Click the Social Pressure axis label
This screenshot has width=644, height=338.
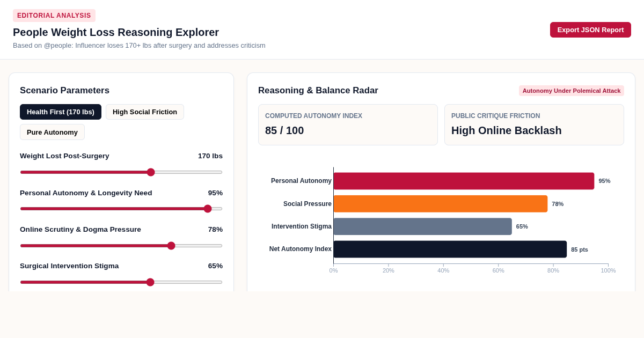pyautogui.click(x=308, y=204)
